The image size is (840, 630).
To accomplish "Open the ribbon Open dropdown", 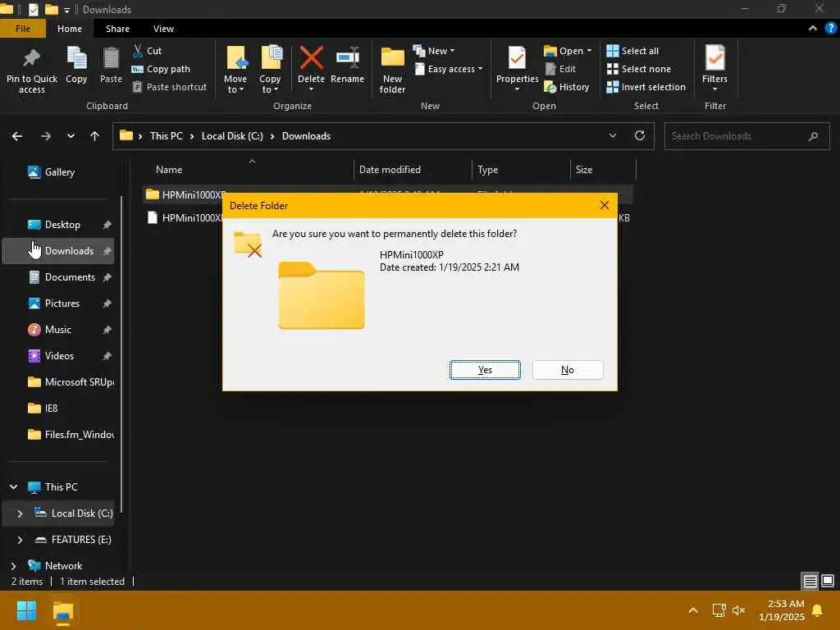I will click(568, 51).
